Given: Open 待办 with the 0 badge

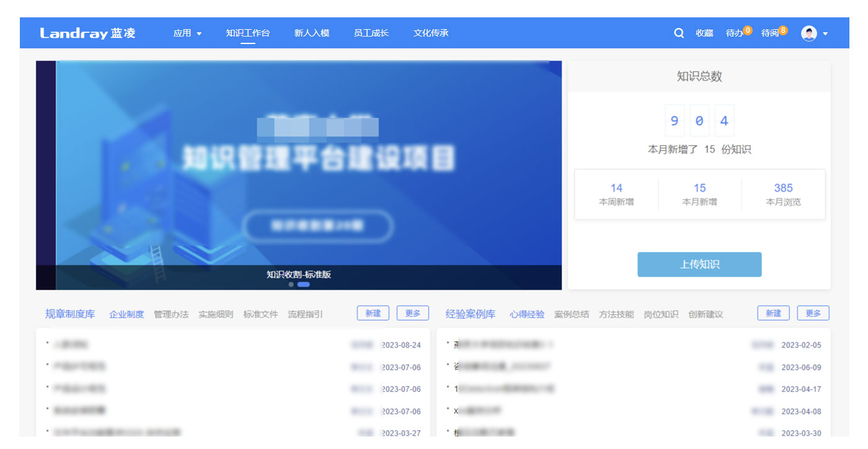Looking at the screenshot, I should (735, 33).
